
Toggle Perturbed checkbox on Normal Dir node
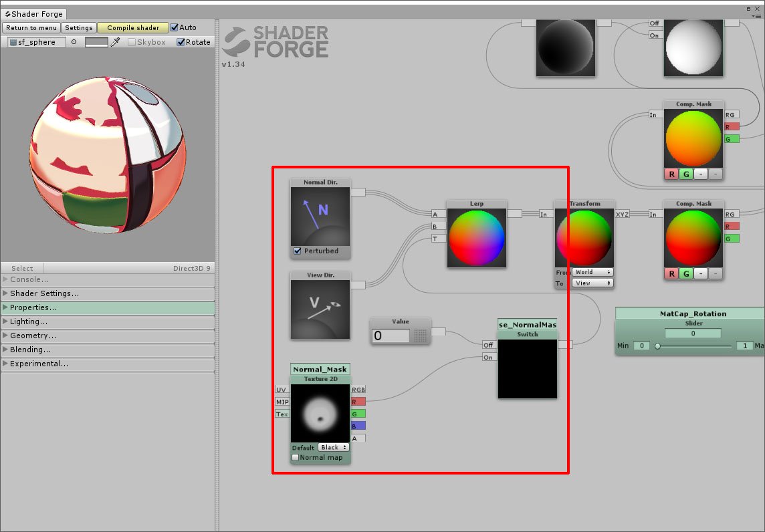click(x=297, y=251)
